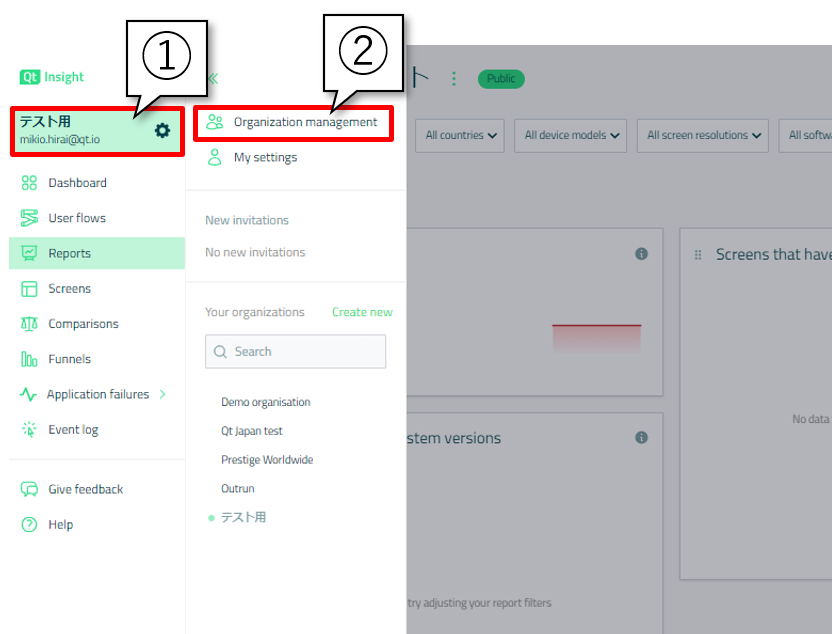The height and width of the screenshot is (634, 832).
Task: Open the three-dot options menu near Public badge
Action: [x=454, y=78]
